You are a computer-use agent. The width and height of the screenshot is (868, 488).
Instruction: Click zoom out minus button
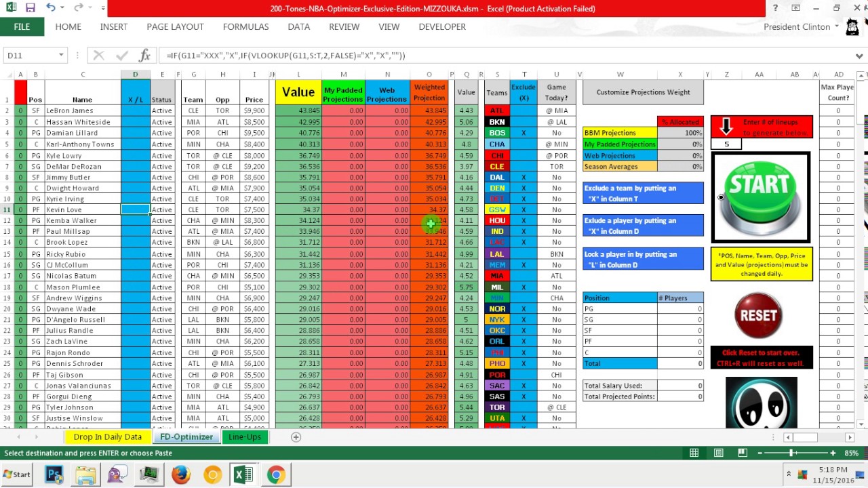762,453
